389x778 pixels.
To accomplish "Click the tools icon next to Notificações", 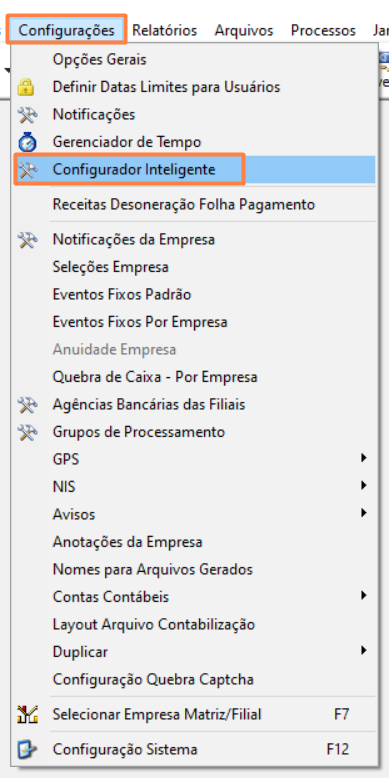I will (x=26, y=115).
